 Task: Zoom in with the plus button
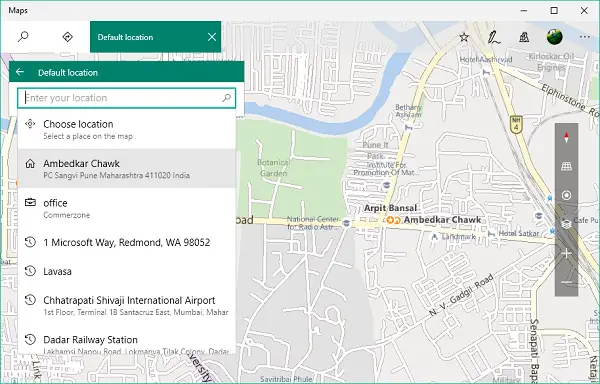(x=566, y=253)
